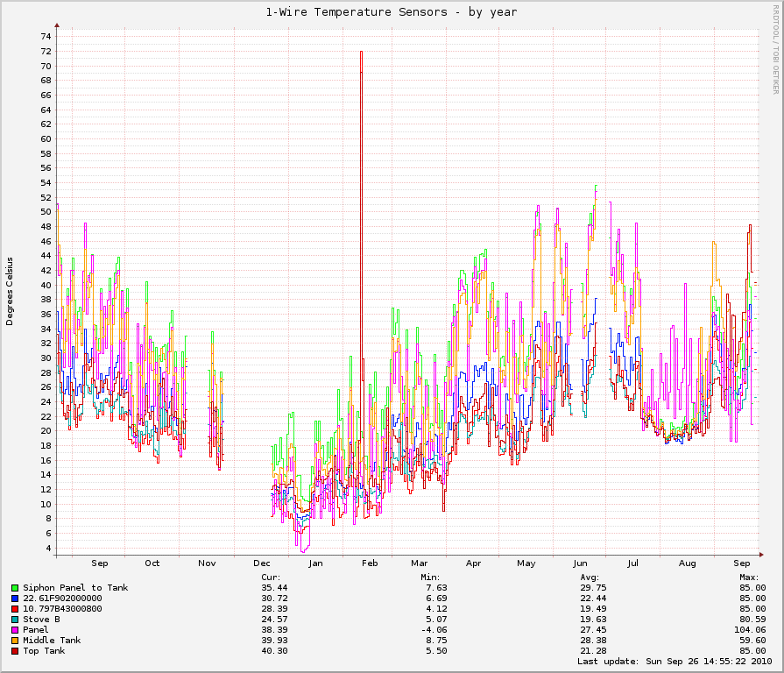Image resolution: width=784 pixels, height=673 pixels.
Task: Click the magenta Panel legend swatch
Action: (15, 630)
